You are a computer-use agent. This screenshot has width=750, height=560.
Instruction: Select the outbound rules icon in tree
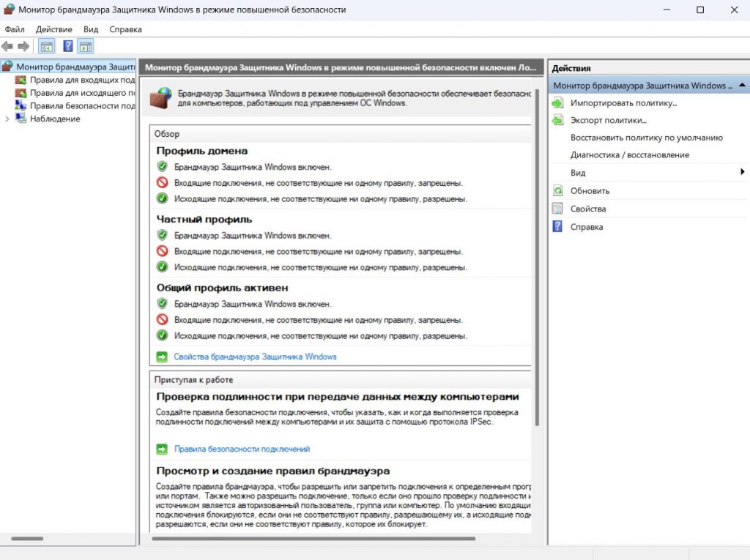click(21, 93)
